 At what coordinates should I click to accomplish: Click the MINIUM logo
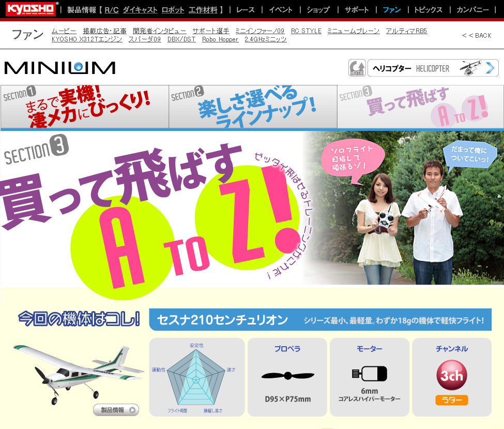(60, 68)
